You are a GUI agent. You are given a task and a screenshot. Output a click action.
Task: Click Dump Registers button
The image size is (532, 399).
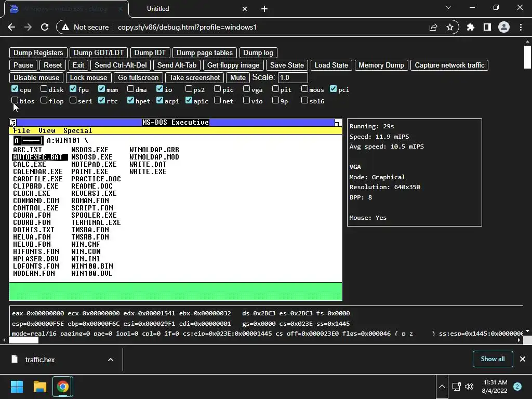coord(38,52)
